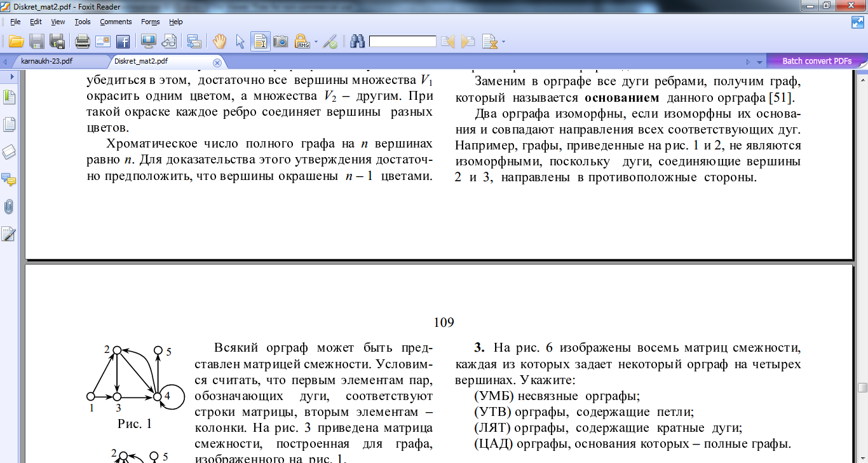The height and width of the screenshot is (463, 868).
Task: Click the find text input box
Action: point(403,41)
